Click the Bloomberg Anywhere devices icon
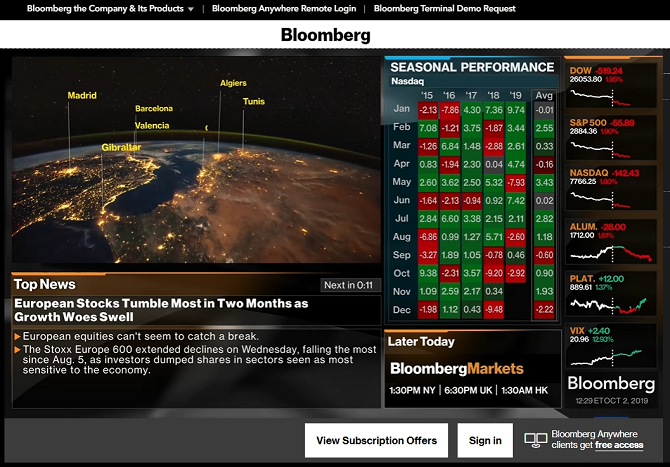This screenshot has width=670, height=467. pyautogui.click(x=535, y=440)
